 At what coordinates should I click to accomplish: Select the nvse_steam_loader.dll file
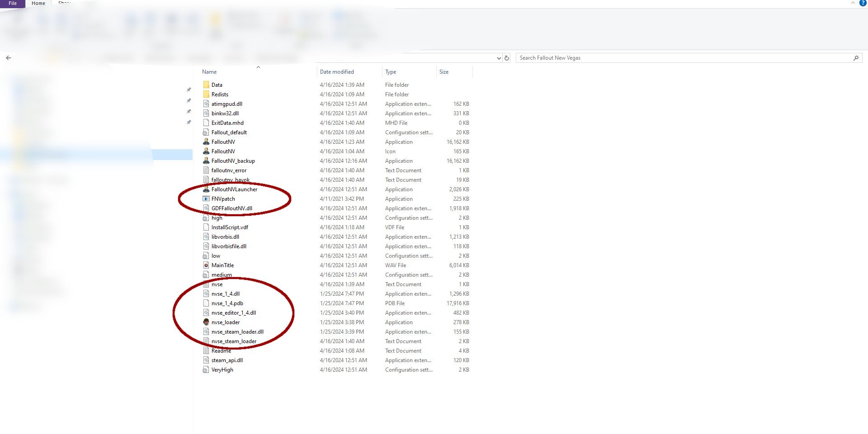pyautogui.click(x=237, y=332)
